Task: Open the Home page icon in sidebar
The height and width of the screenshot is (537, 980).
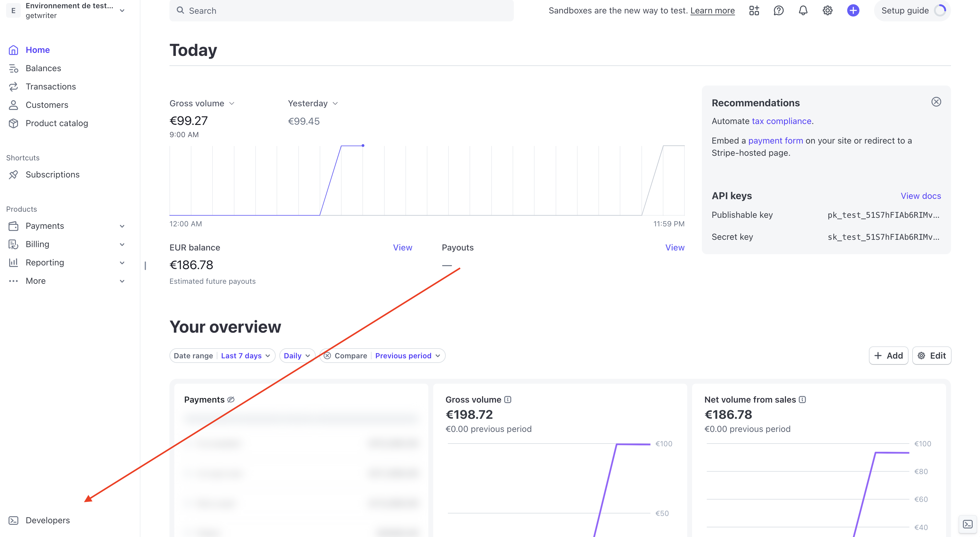Action: (x=13, y=50)
